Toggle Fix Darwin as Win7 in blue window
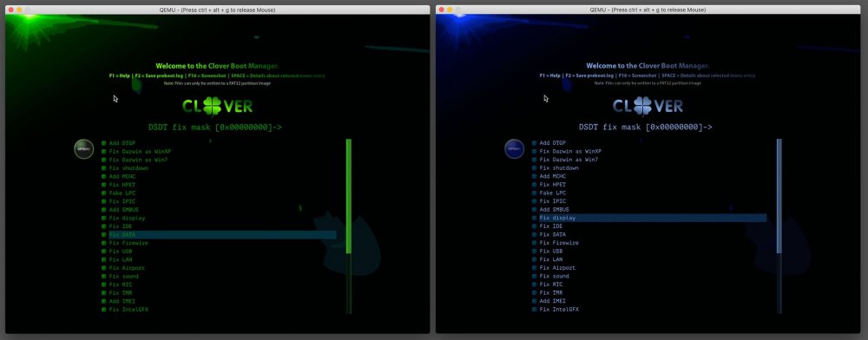The height and width of the screenshot is (340, 868). click(534, 160)
